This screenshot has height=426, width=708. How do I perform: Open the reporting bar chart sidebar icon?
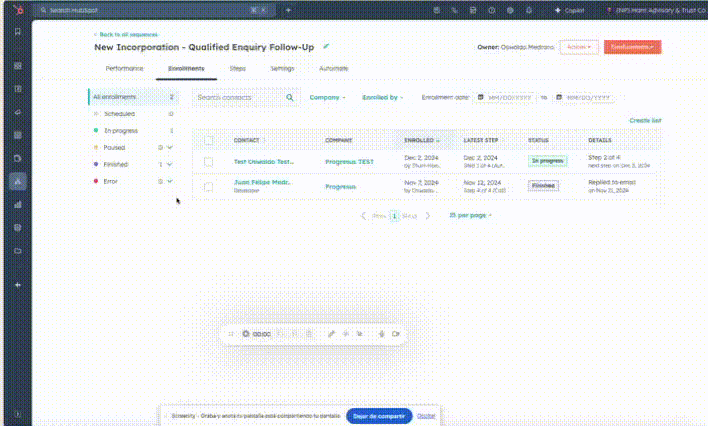[17, 204]
